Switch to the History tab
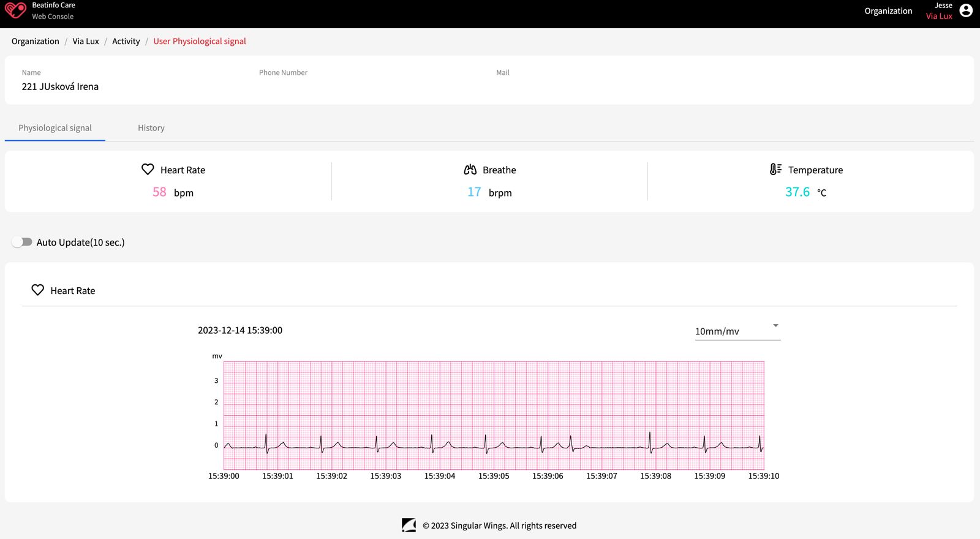Viewport: 980px width, 539px height. (151, 128)
